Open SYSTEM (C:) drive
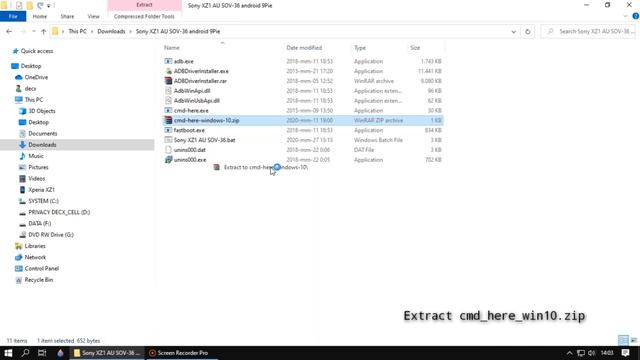 tap(43, 201)
